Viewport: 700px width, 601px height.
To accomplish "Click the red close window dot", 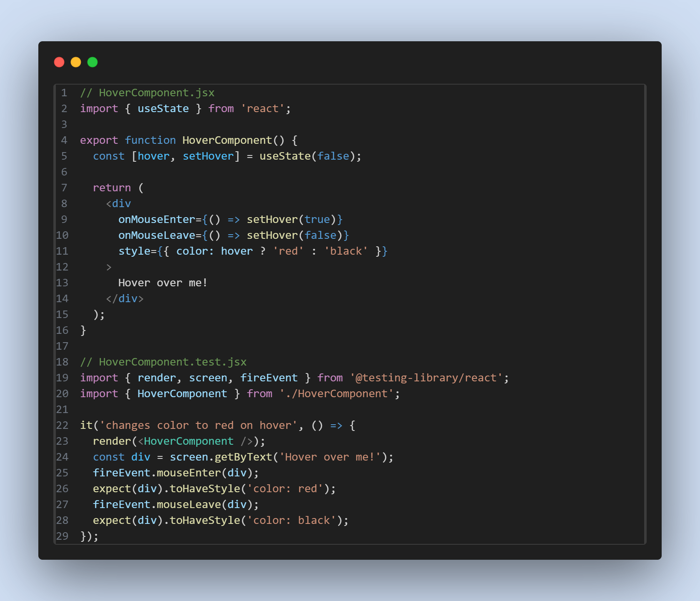I will [x=59, y=62].
